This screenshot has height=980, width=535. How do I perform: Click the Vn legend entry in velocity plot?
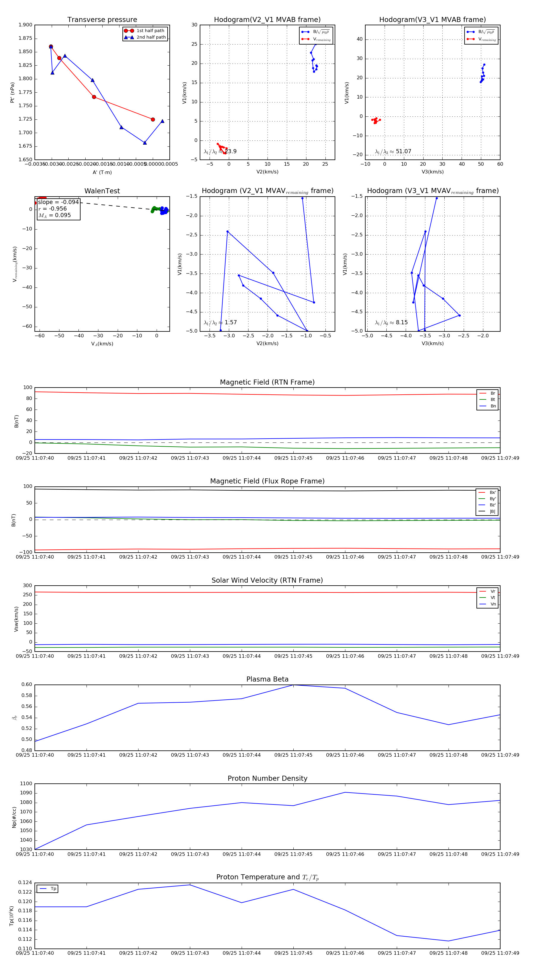[487, 604]
